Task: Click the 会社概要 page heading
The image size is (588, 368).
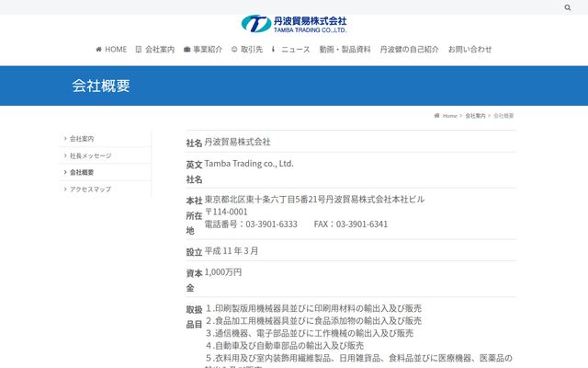Action: pyautogui.click(x=101, y=86)
